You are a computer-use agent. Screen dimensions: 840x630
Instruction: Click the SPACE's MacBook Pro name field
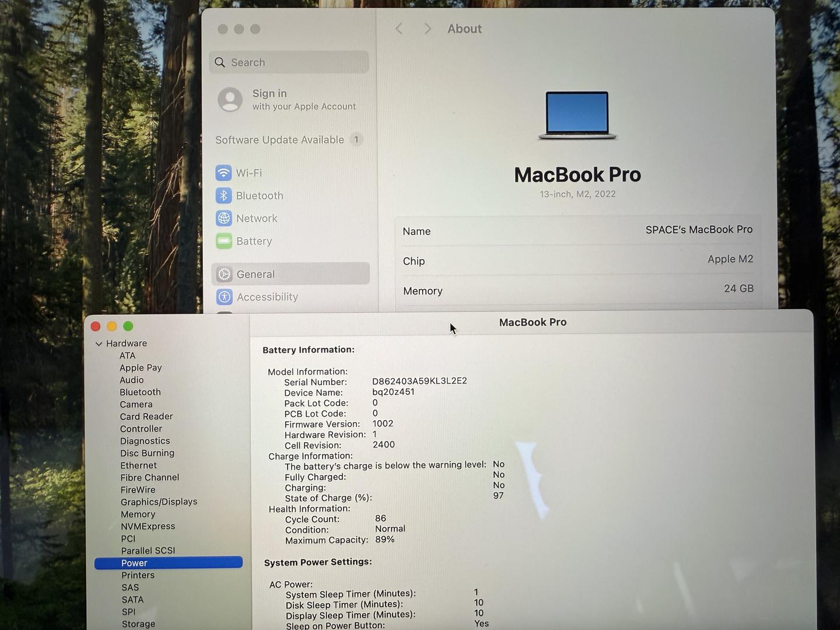coord(699,230)
